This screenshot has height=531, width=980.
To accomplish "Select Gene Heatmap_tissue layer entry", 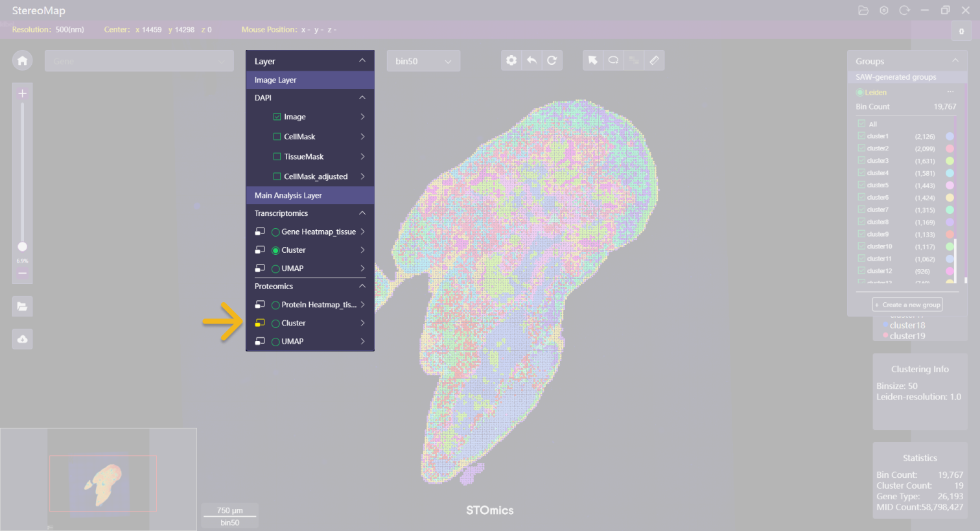I will click(x=318, y=231).
